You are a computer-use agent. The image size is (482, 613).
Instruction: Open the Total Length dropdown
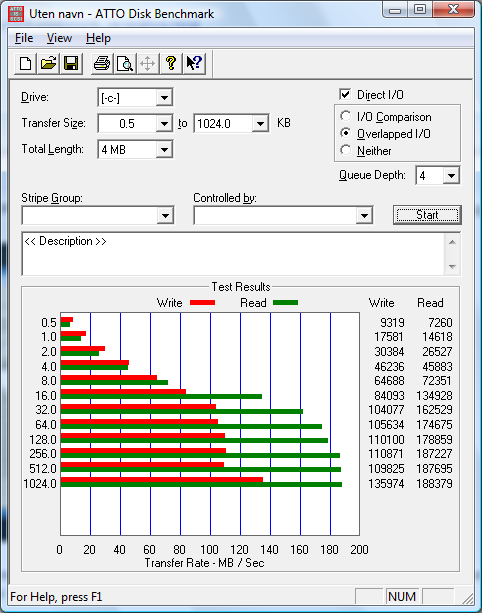point(164,150)
